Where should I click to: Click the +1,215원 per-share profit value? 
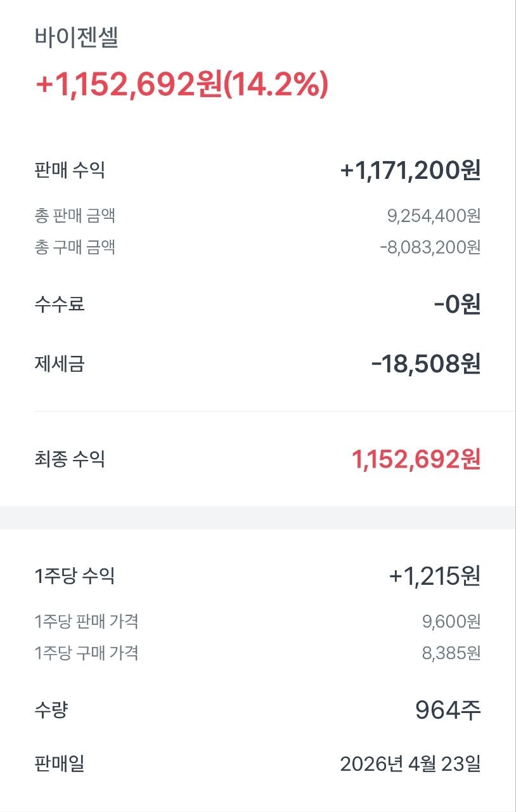(434, 576)
